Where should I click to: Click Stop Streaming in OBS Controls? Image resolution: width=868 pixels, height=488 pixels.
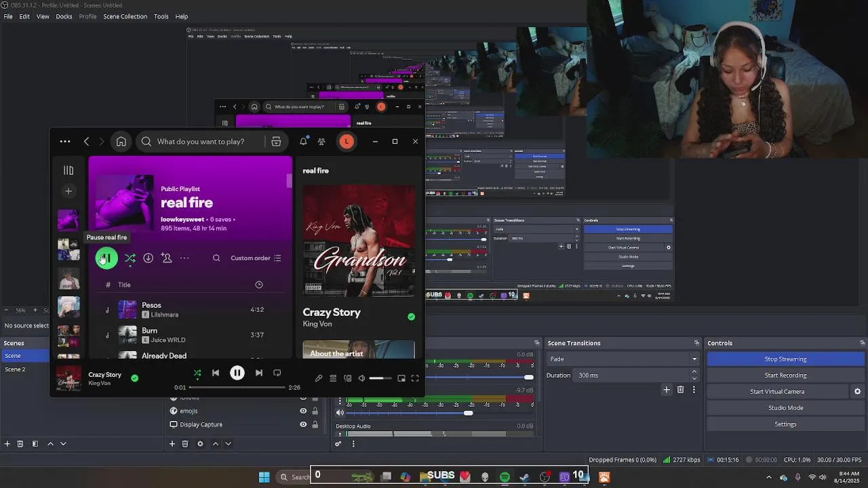point(785,359)
